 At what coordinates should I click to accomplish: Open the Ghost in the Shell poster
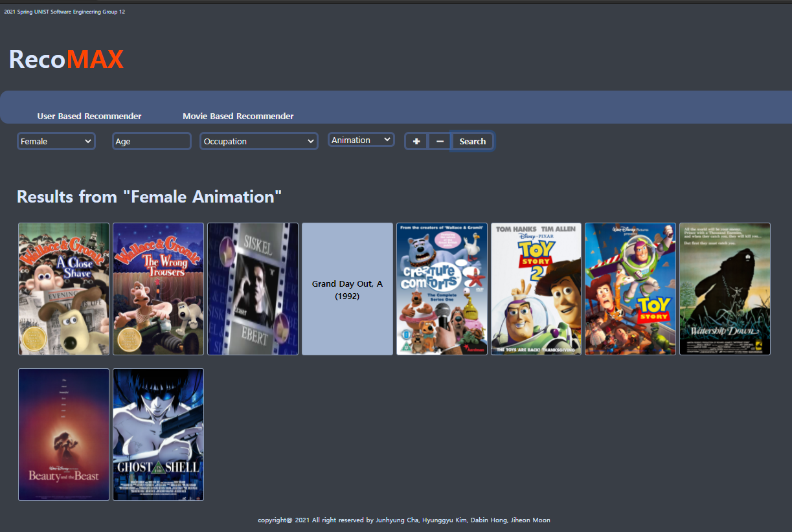coord(158,434)
